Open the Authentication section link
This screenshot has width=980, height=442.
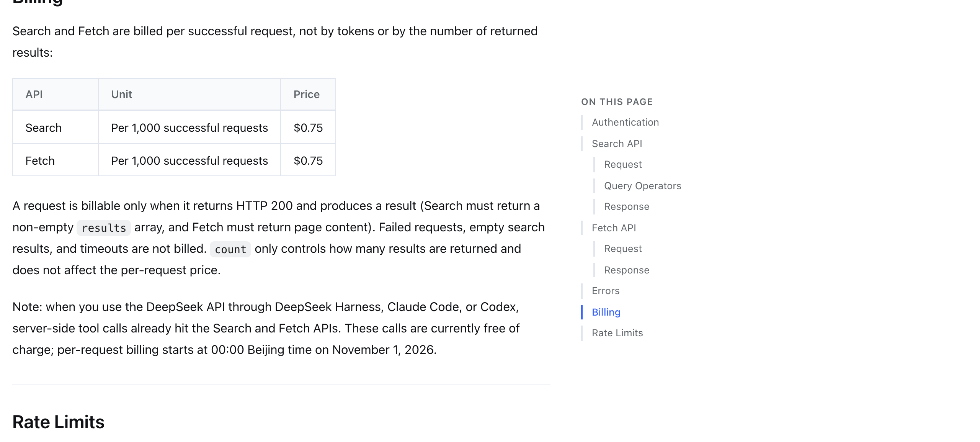[625, 122]
